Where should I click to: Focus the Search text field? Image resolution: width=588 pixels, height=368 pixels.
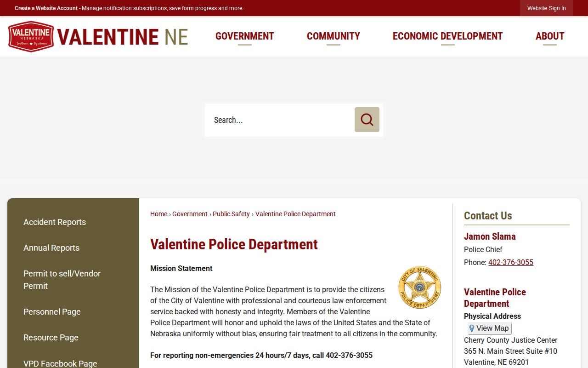[x=280, y=120]
